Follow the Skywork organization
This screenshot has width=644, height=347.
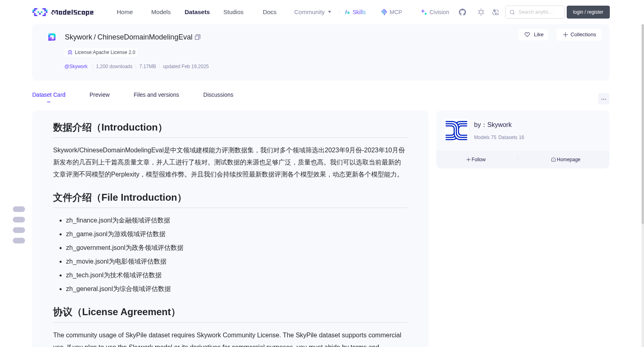click(x=476, y=160)
